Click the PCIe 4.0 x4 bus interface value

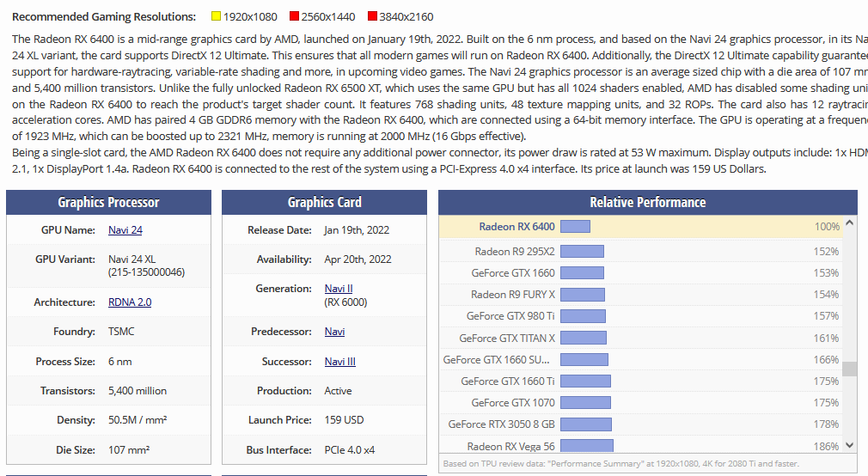click(x=349, y=450)
